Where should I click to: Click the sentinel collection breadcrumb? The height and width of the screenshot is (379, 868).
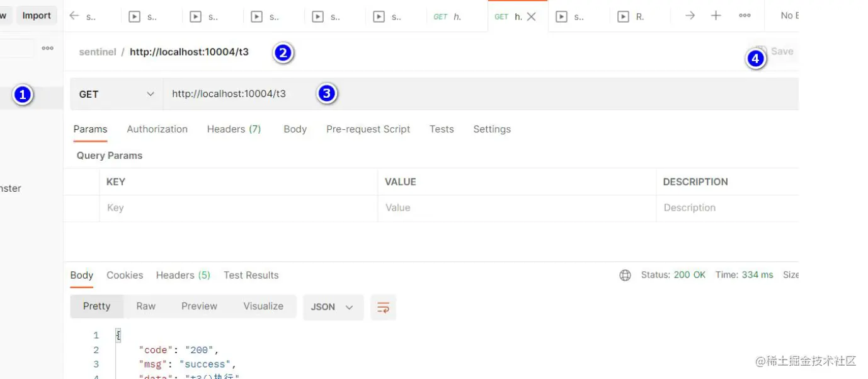pos(98,52)
